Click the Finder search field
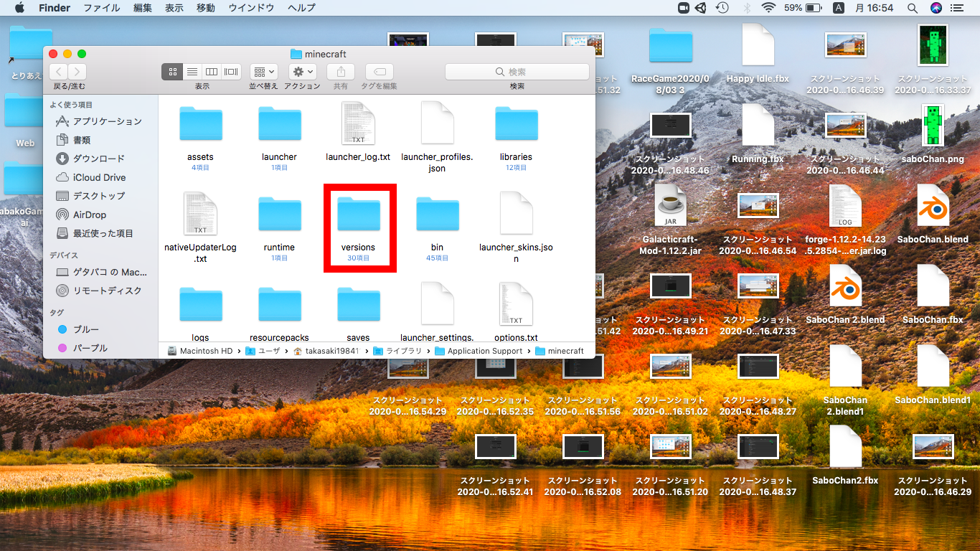 click(x=517, y=72)
